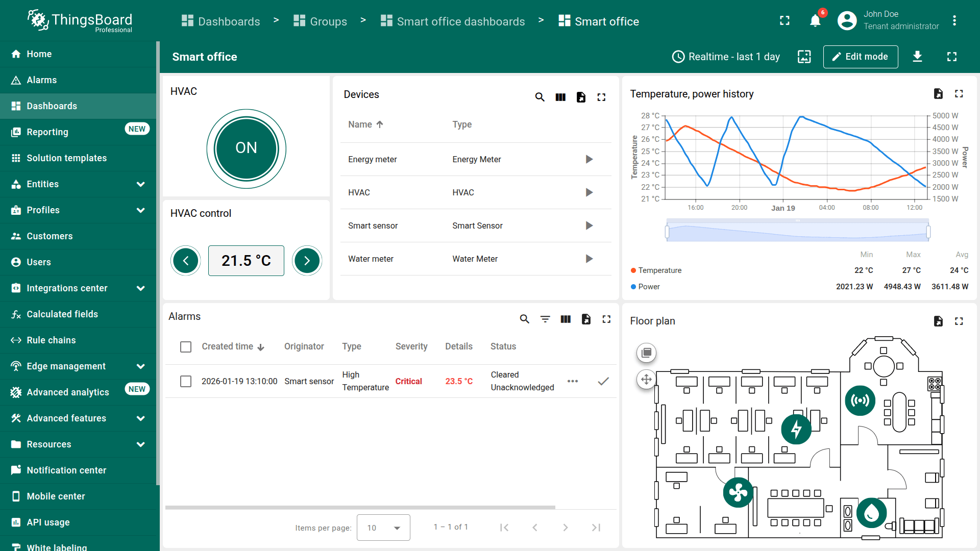This screenshot has height=551, width=980.
Task: Increase the HVAC control temperature with the right arrow
Action: tap(307, 261)
